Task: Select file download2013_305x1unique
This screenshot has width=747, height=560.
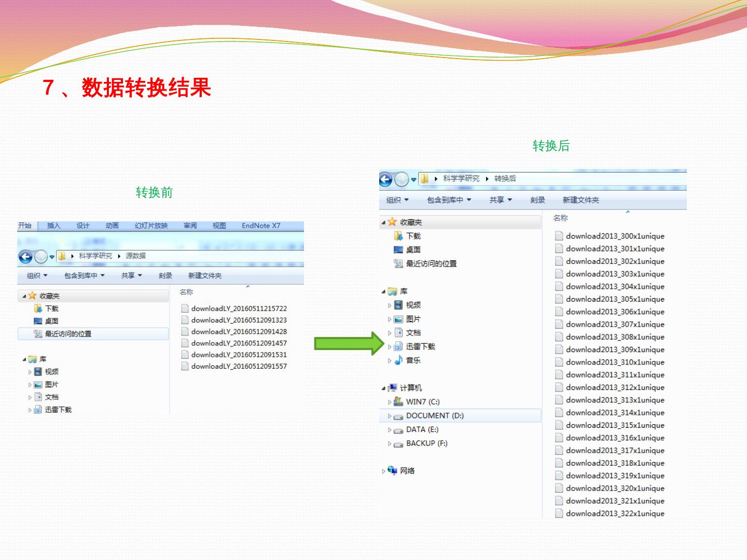Action: (x=615, y=299)
